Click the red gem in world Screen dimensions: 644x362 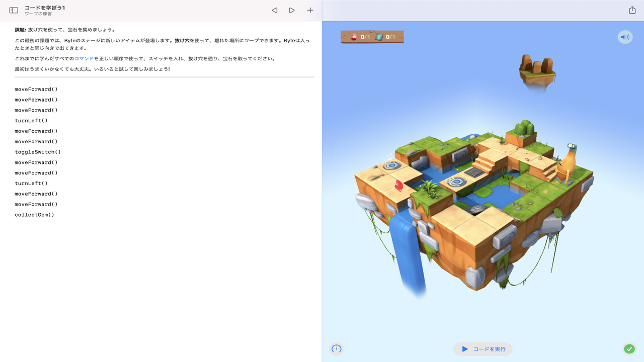[x=398, y=185]
